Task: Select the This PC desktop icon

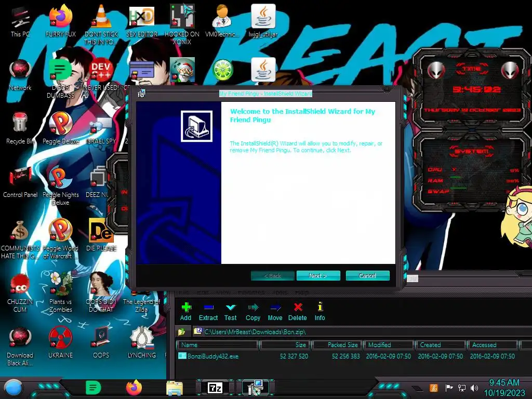Action: (20, 21)
